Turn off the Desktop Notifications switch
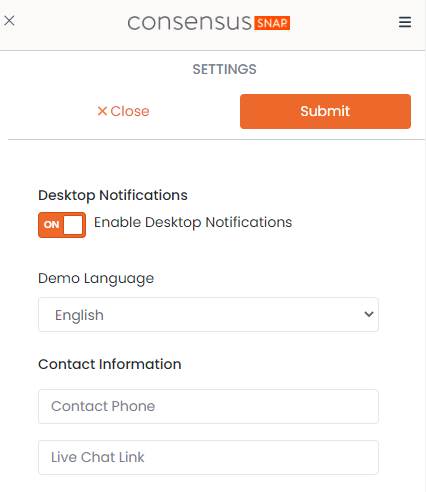426x492 pixels. click(62, 225)
